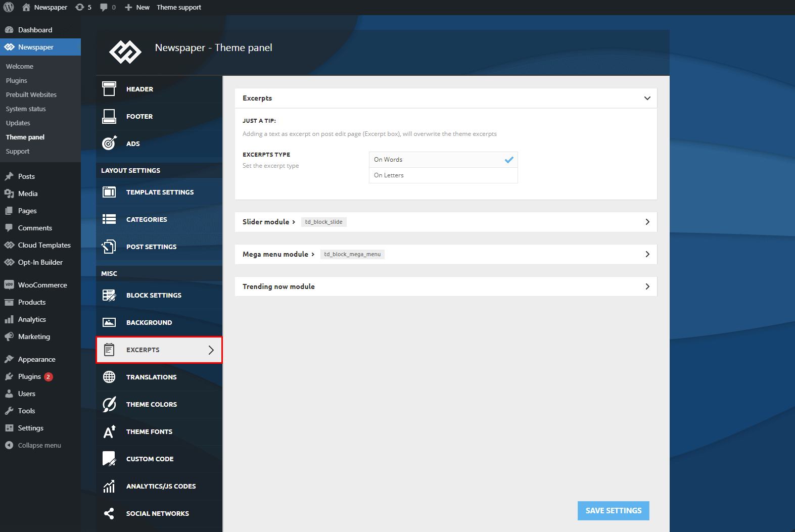Click the Tools wrench icon in sidebar
Viewport: 795px width, 532px height.
pyautogui.click(x=9, y=411)
